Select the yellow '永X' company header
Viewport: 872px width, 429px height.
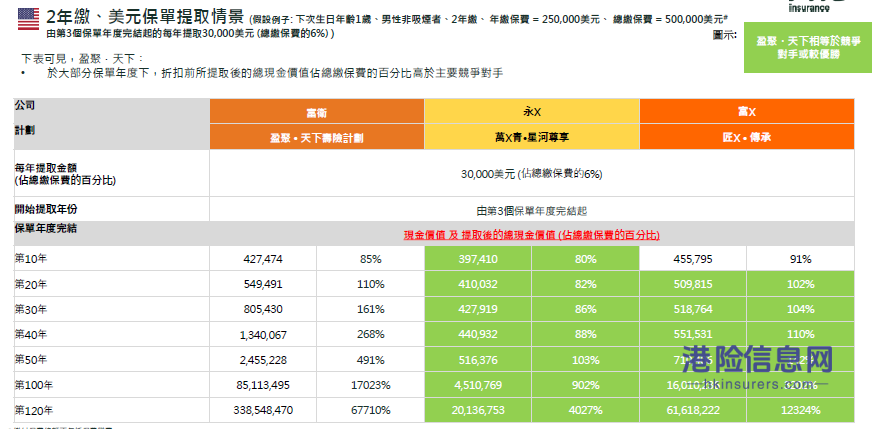pyautogui.click(x=532, y=111)
